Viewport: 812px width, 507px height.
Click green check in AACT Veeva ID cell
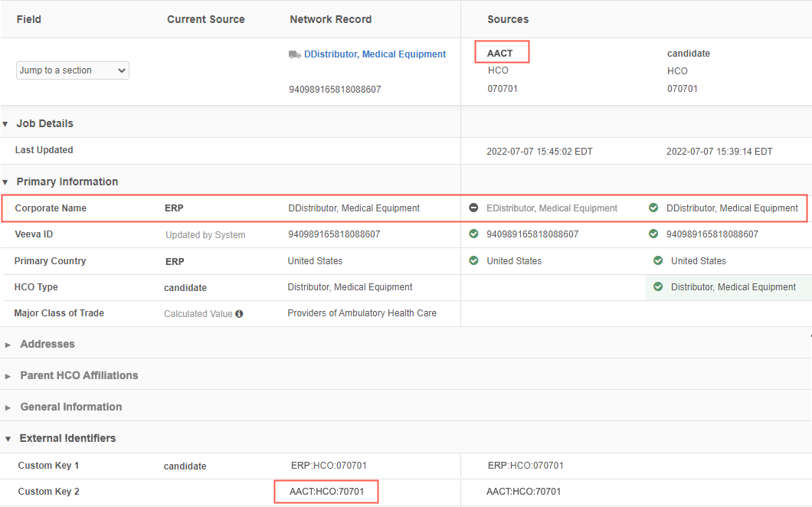pos(474,234)
